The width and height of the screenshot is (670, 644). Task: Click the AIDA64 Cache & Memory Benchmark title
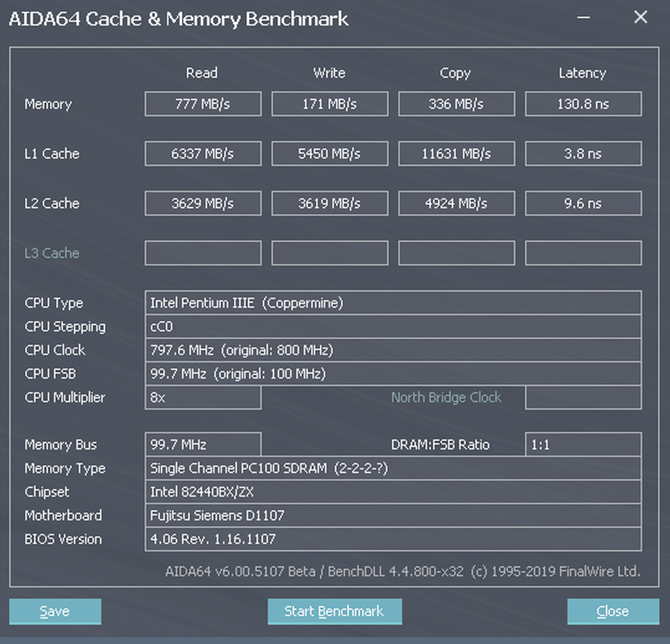[178, 19]
